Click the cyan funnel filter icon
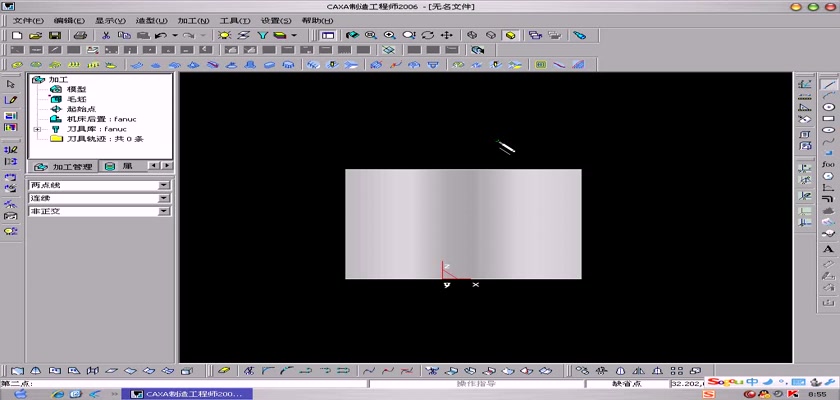 tap(262, 35)
